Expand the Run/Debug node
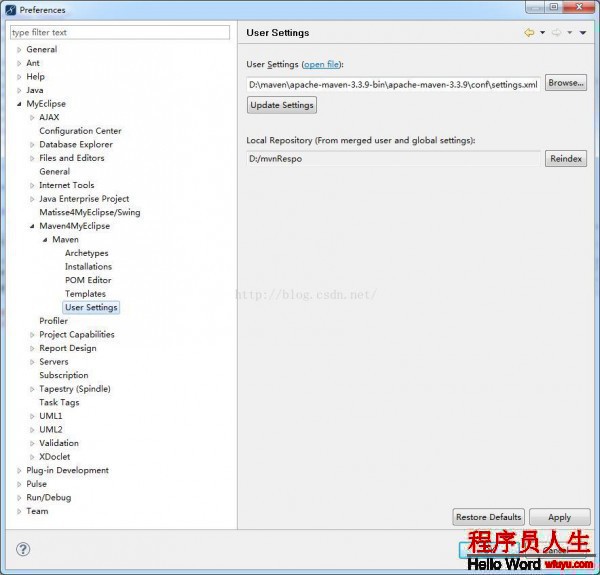Image resolution: width=600 pixels, height=575 pixels. coord(19,498)
